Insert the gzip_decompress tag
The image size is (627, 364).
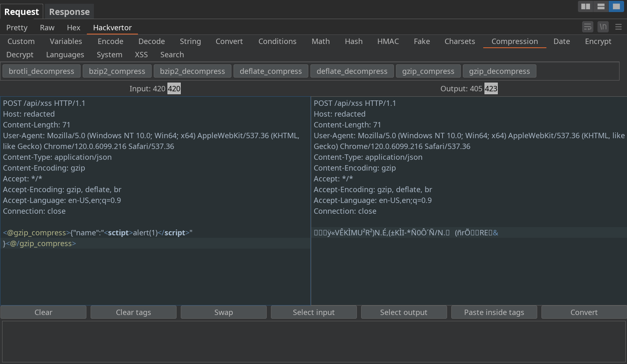tap(499, 71)
